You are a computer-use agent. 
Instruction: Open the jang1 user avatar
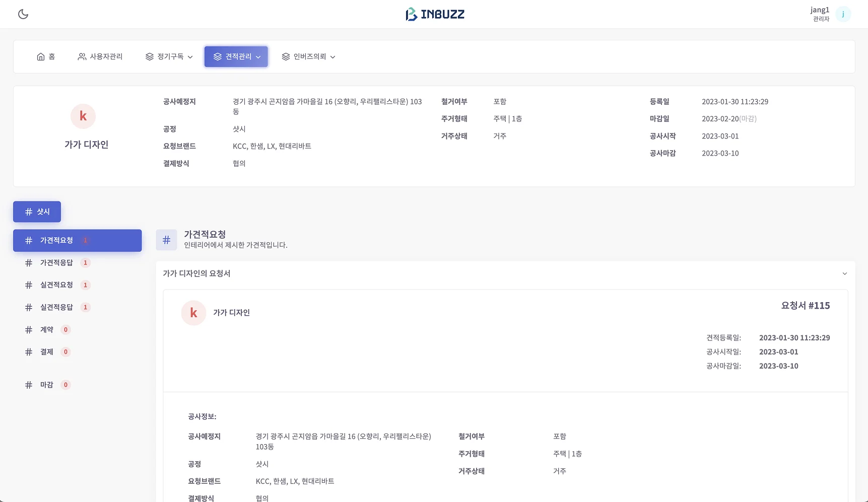(x=843, y=14)
